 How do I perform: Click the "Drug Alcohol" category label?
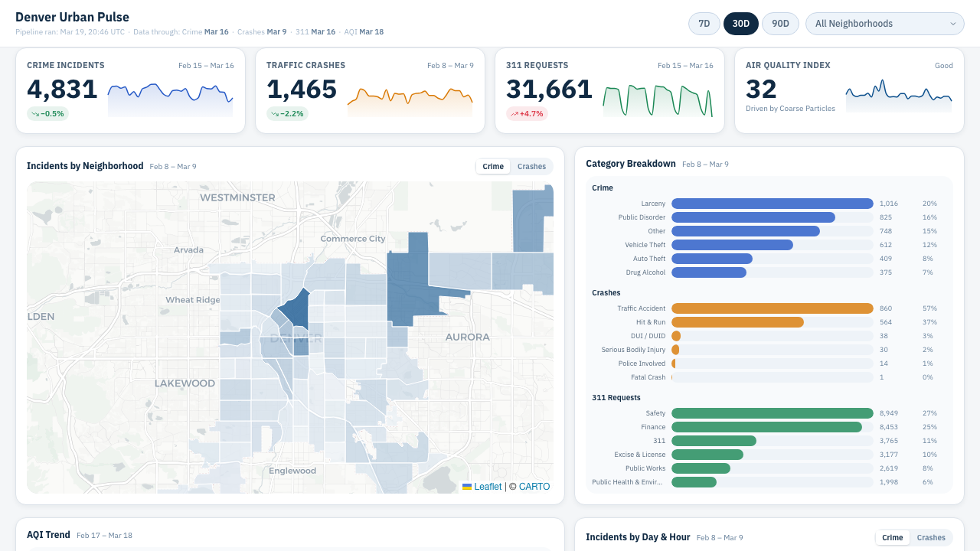point(646,272)
